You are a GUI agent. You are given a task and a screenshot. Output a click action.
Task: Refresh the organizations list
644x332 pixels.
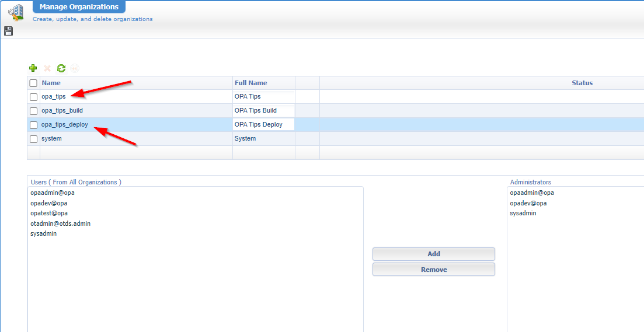click(61, 68)
